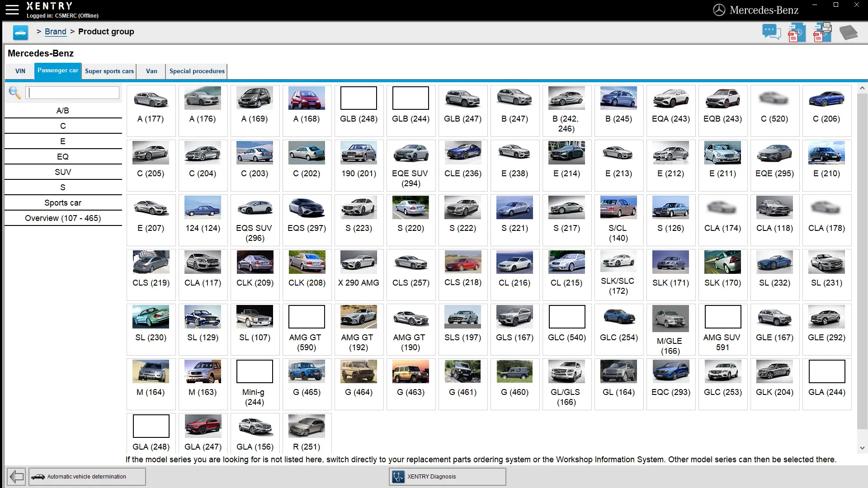This screenshot has height=488, width=868.
Task: Click the back arrow button
Action: coord(16,476)
